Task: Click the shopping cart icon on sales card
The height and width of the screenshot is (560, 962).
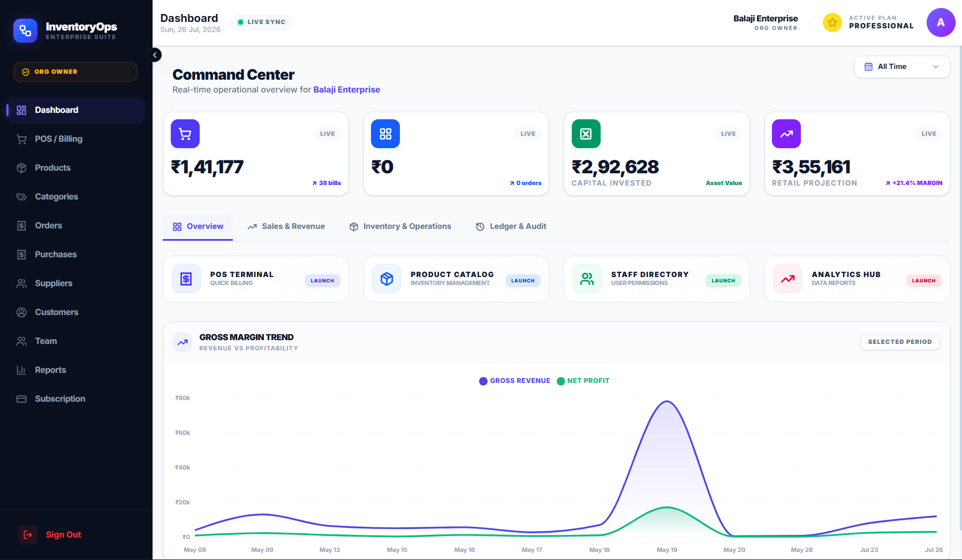Action: (185, 134)
